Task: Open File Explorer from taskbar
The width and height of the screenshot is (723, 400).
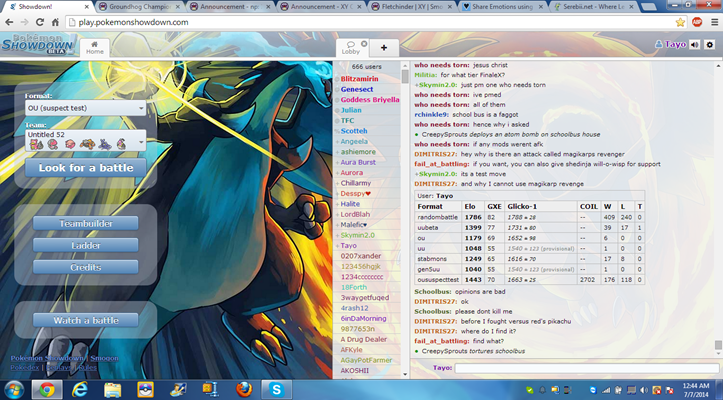Action: [113, 390]
